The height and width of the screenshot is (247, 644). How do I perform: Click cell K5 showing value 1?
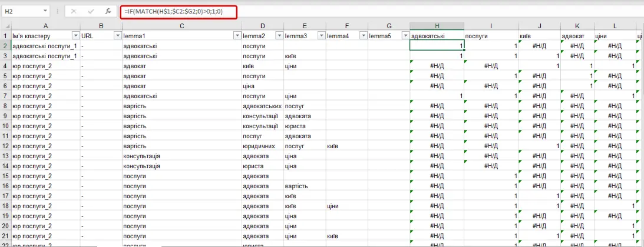(x=577, y=76)
